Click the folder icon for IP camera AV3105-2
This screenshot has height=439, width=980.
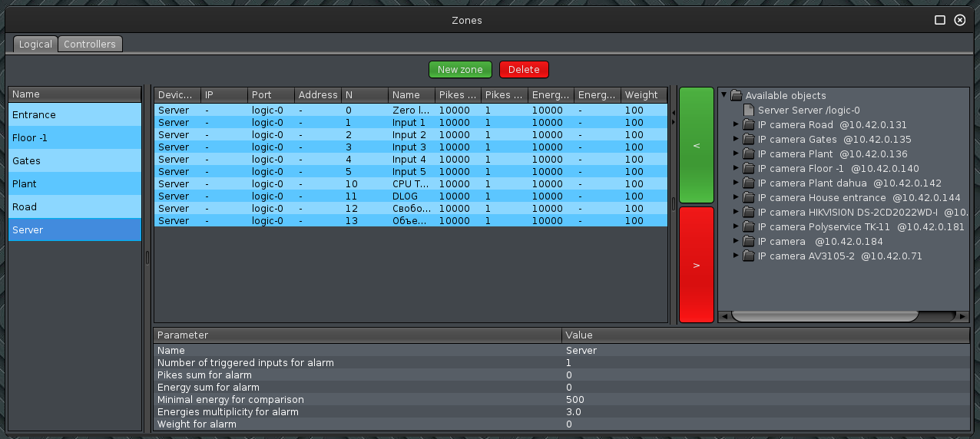tap(749, 256)
